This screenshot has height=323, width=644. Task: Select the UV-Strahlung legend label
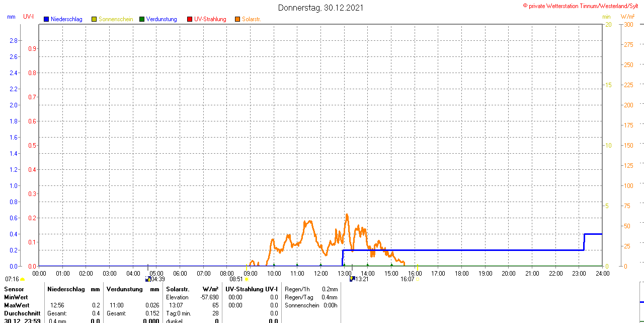coord(210,19)
